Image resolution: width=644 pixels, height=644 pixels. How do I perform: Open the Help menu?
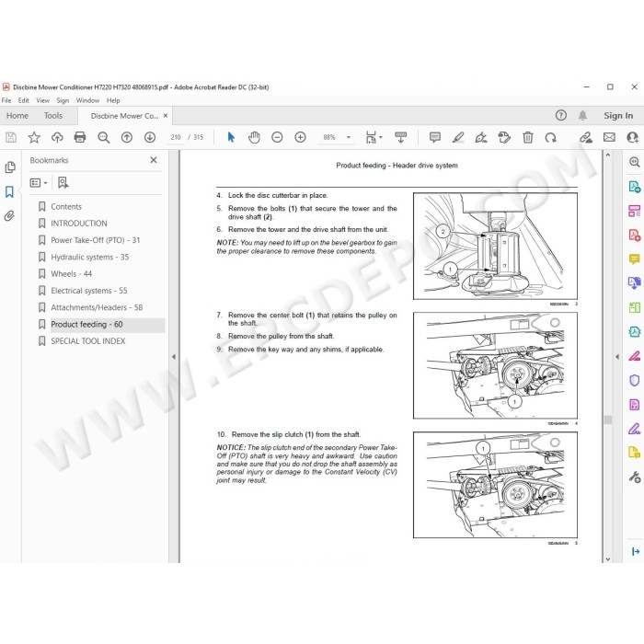coord(113,100)
